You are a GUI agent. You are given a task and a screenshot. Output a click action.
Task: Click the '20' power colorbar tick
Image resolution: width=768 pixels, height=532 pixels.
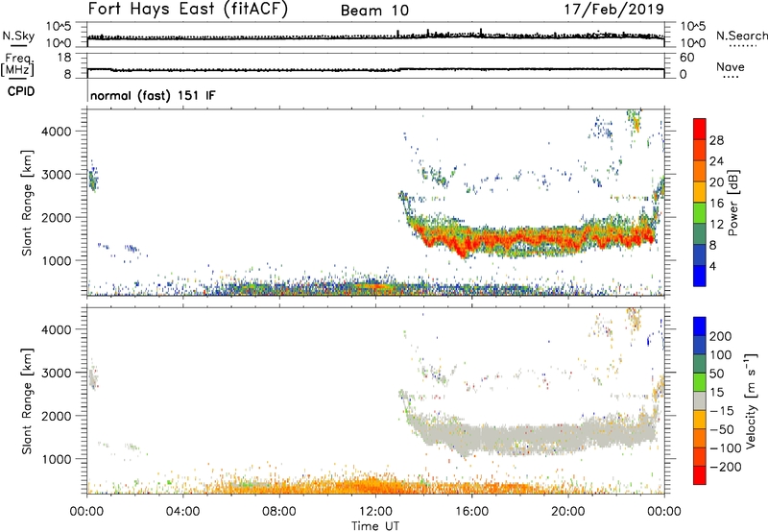point(716,182)
